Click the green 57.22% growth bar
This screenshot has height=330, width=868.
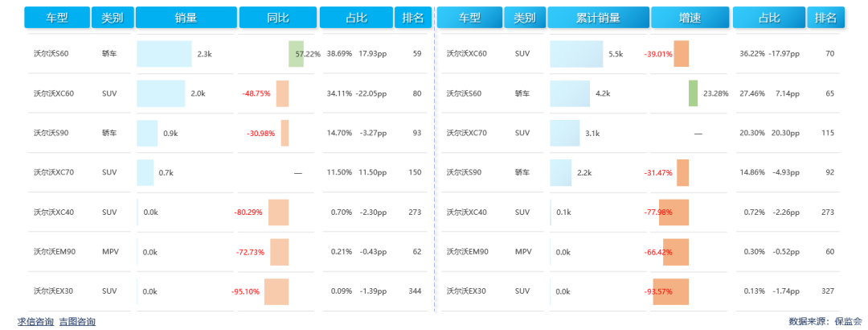[x=296, y=54]
